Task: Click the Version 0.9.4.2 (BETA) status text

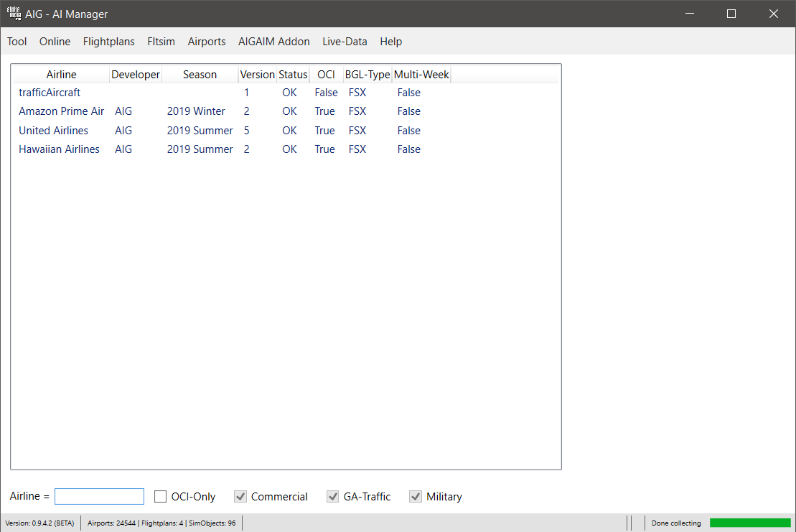Action: [39, 523]
